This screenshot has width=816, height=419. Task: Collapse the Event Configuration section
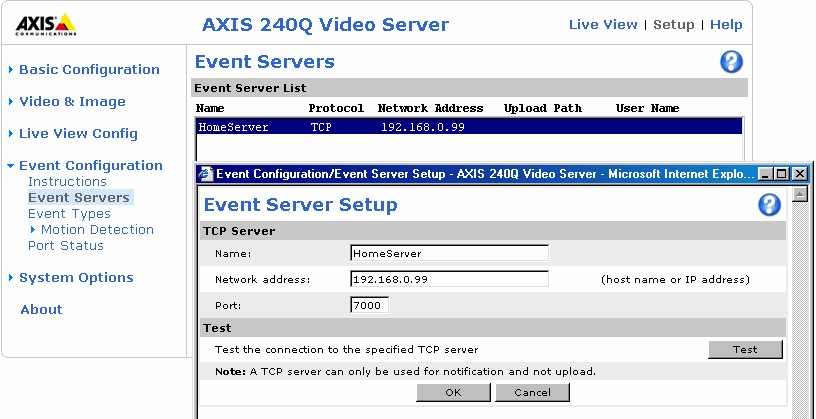pyautogui.click(x=89, y=166)
